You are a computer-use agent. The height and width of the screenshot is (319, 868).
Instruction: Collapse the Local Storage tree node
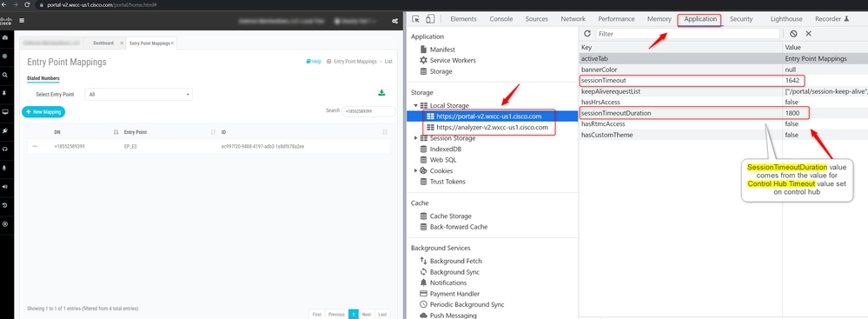tap(415, 105)
